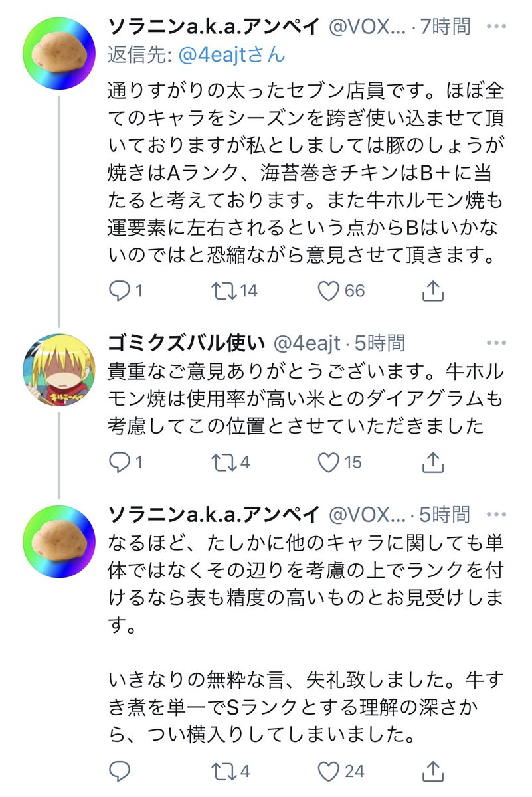The image size is (532, 797).
Task: Like the first tweet with 66 likes
Action: [330, 290]
